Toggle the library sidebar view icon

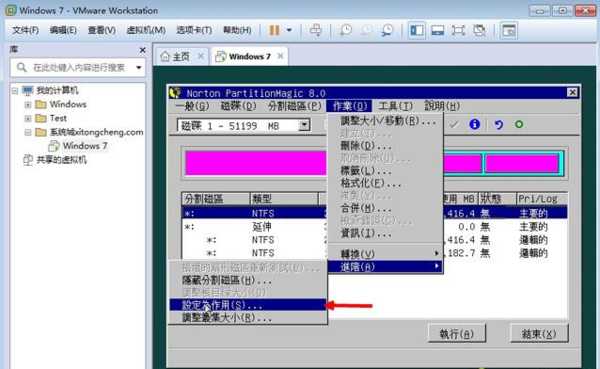pos(417,30)
